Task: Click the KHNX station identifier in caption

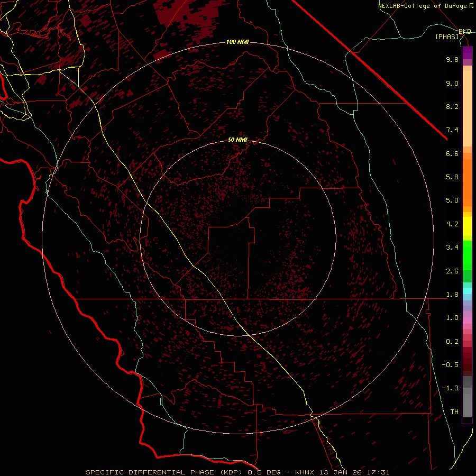Action: 305,472
